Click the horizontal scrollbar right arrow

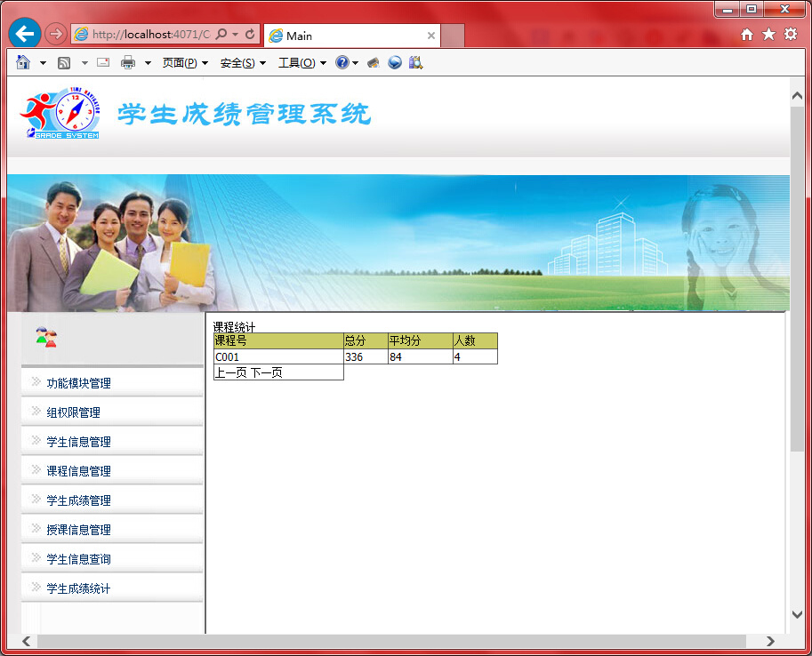[770, 641]
